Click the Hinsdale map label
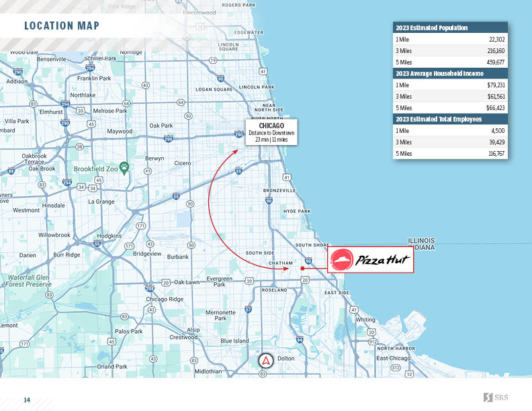The height and width of the screenshot is (411, 532). pos(53,205)
